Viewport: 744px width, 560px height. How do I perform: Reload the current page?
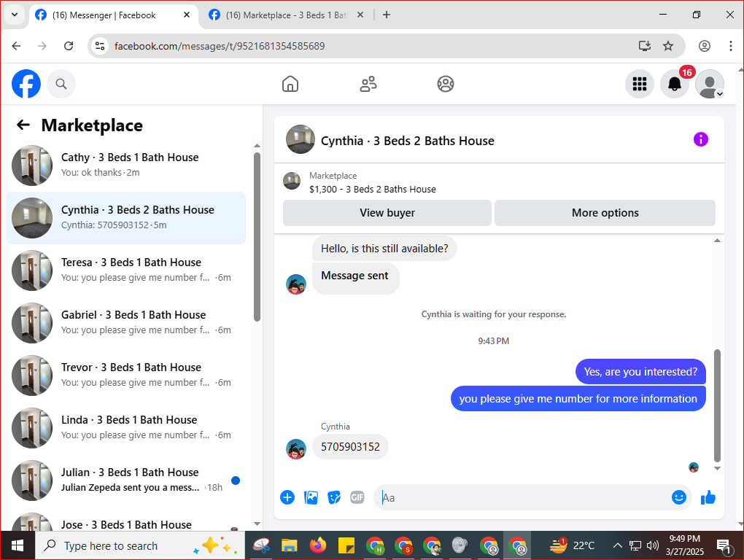pos(69,46)
